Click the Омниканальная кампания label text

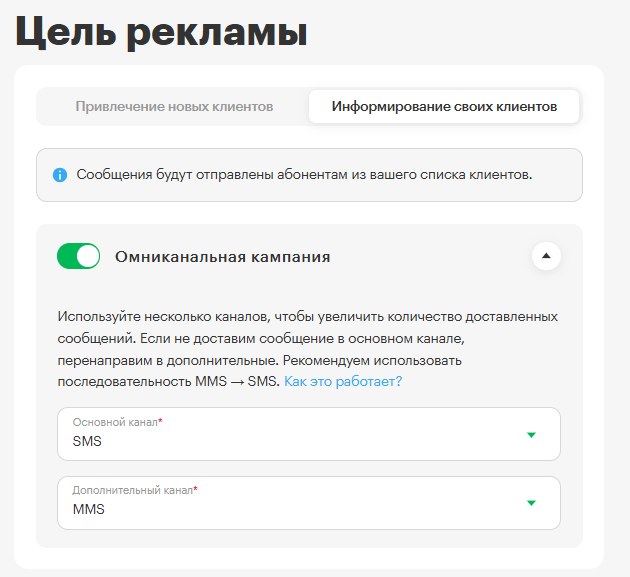222,257
